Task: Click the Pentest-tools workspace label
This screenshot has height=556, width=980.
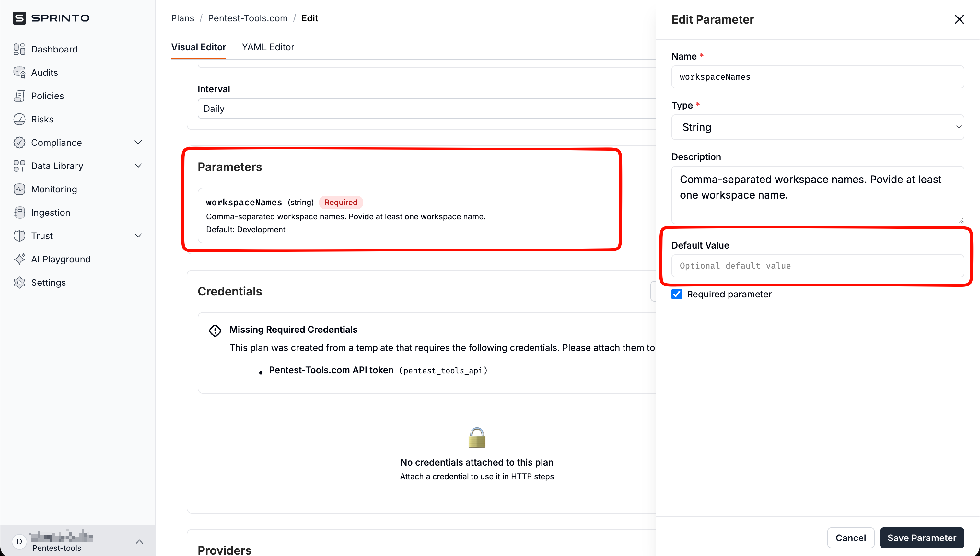Action: (56, 548)
